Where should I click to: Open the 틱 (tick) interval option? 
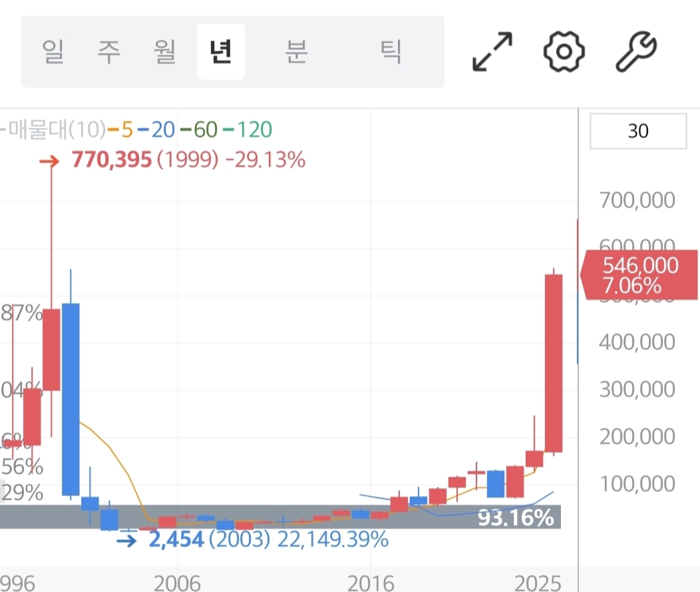pos(390,52)
